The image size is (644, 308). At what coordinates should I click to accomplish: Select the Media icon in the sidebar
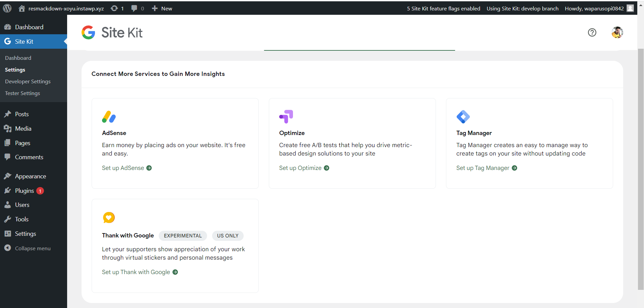tap(7, 128)
